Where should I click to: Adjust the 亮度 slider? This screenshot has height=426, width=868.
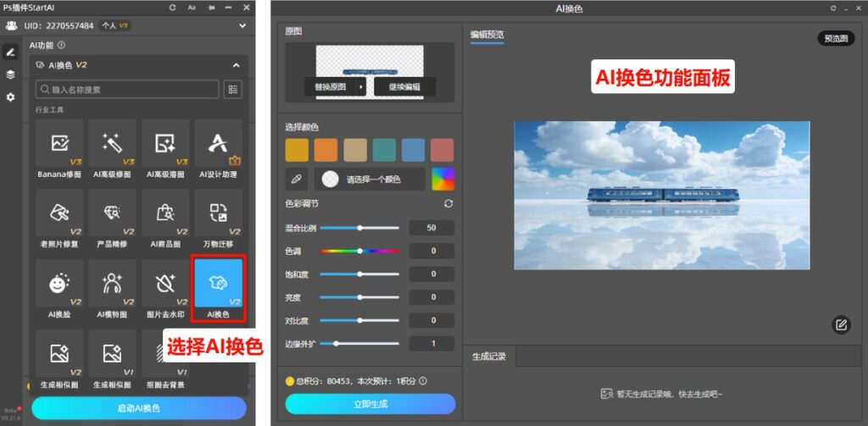(x=359, y=297)
